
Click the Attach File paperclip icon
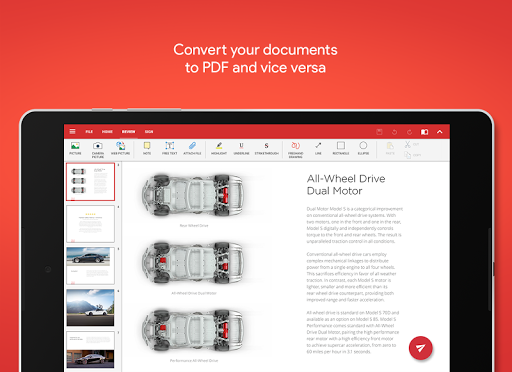[192, 148]
